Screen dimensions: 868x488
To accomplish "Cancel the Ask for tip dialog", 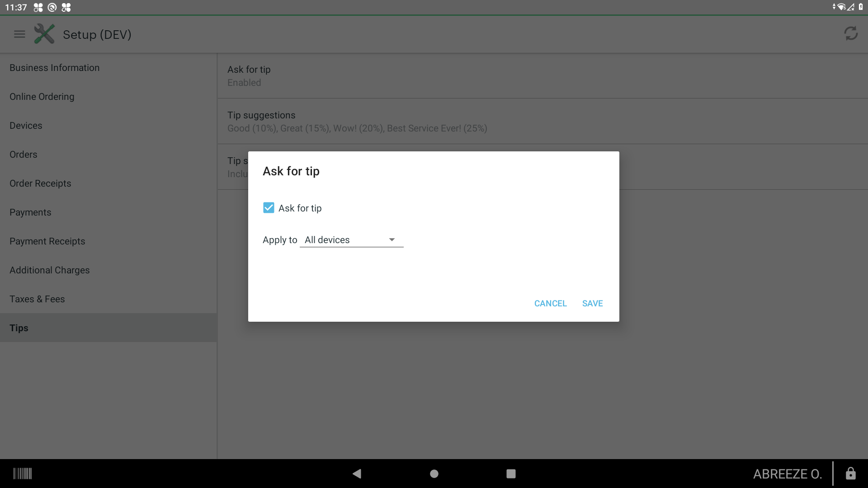I will (550, 304).
